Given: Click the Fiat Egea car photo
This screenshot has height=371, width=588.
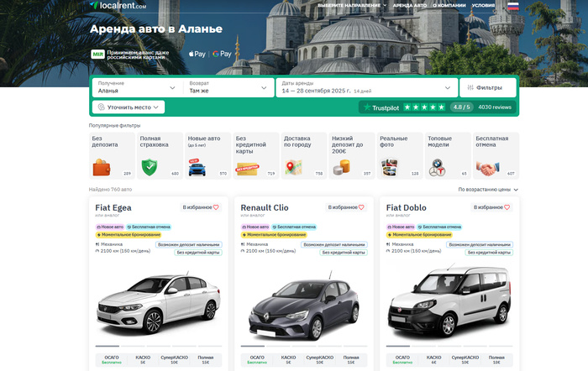Looking at the screenshot, I should [x=159, y=304].
